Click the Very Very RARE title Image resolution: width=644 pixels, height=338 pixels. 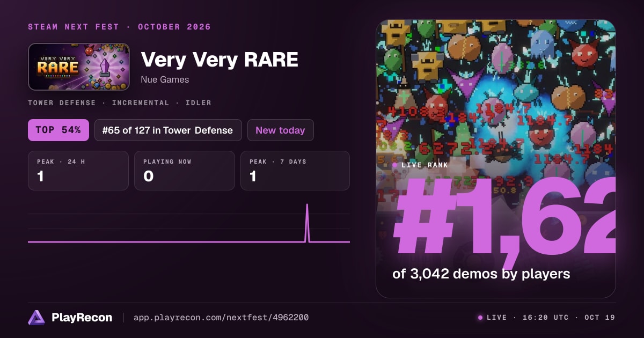pyautogui.click(x=219, y=60)
